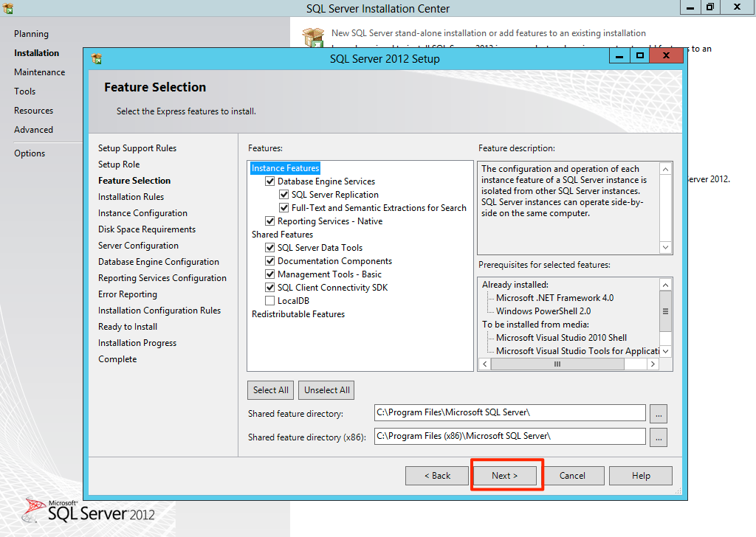Viewport: 756px width, 537px height.
Task: Click Error Reporting step
Action: click(x=127, y=294)
